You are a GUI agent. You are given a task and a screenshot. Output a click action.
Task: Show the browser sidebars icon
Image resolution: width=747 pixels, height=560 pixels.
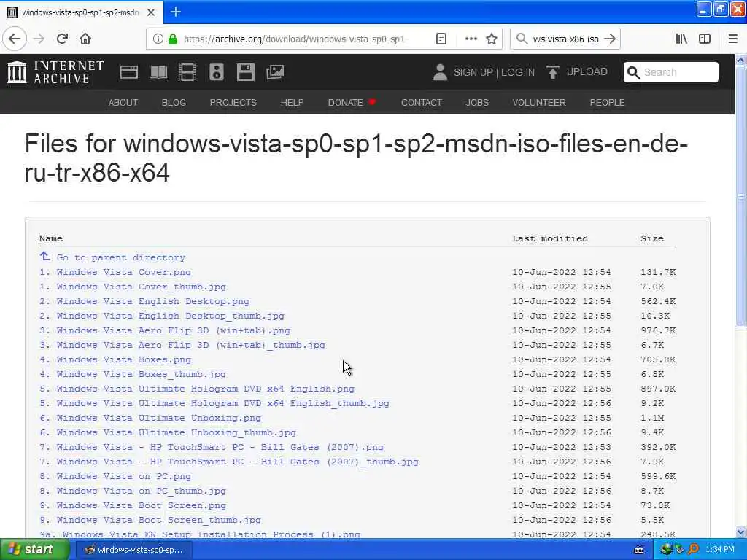tap(705, 39)
